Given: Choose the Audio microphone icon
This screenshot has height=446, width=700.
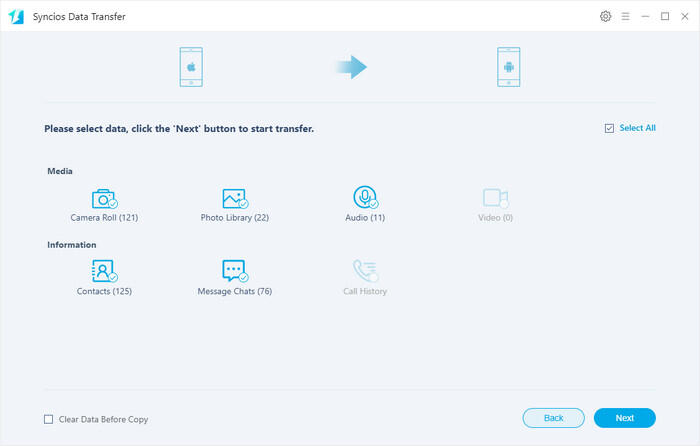Looking at the screenshot, I should pyautogui.click(x=365, y=197).
